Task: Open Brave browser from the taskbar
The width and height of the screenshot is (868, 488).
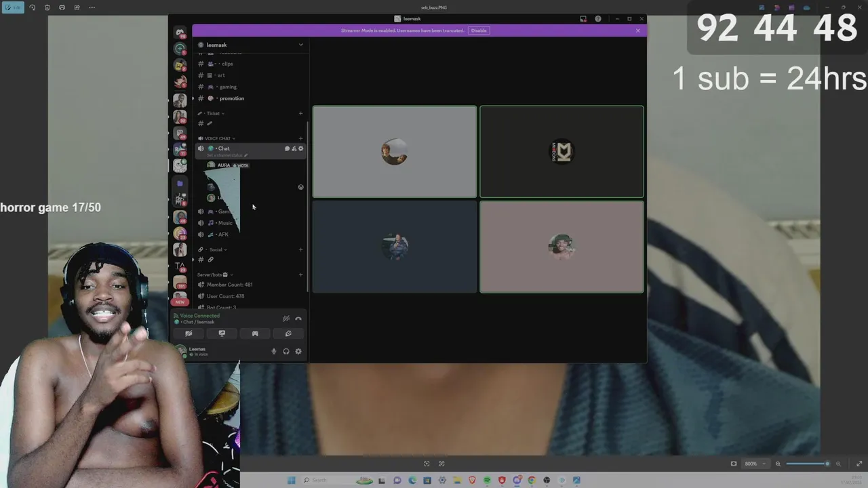Action: tap(472, 481)
